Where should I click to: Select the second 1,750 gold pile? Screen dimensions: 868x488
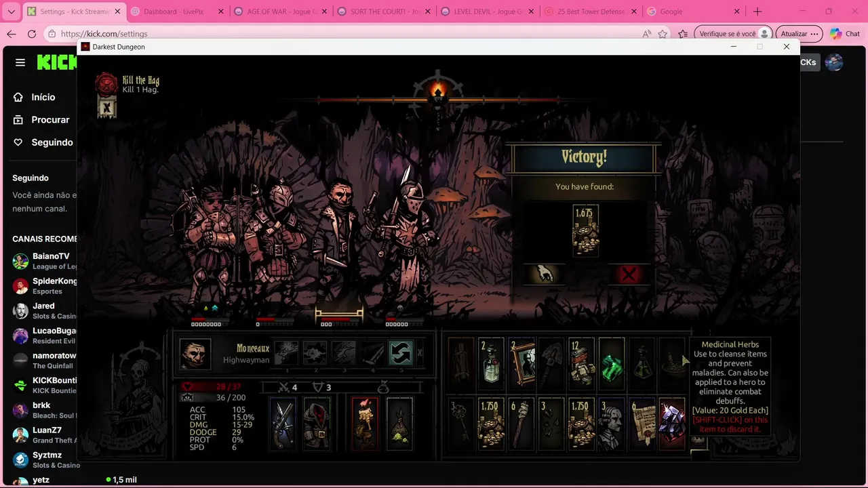pos(581,424)
